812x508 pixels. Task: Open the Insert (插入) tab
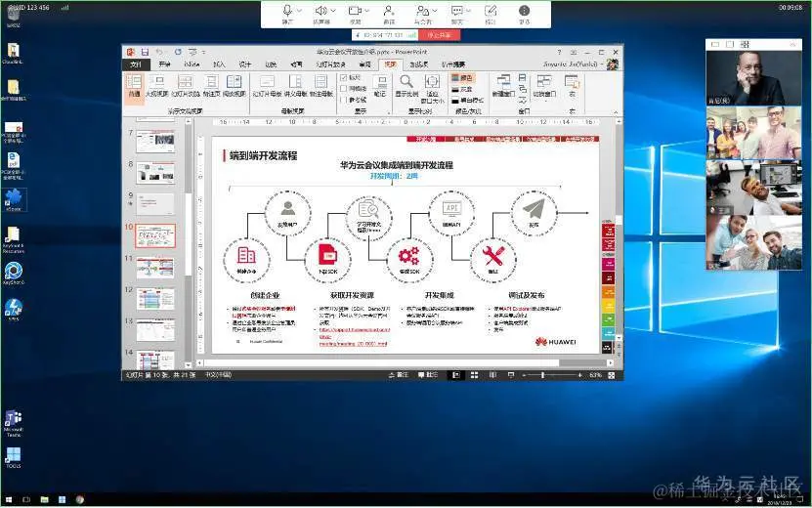pyautogui.click(x=219, y=64)
